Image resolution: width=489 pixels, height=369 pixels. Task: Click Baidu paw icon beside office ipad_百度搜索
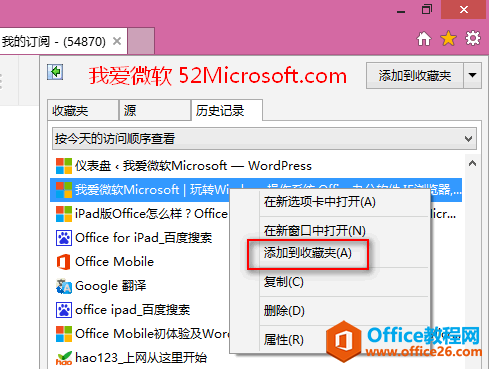[64, 310]
